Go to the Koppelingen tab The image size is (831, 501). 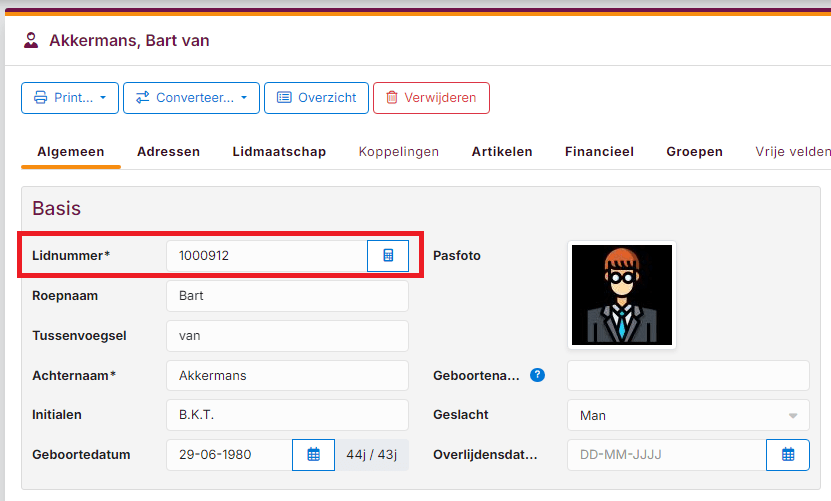pyautogui.click(x=399, y=152)
